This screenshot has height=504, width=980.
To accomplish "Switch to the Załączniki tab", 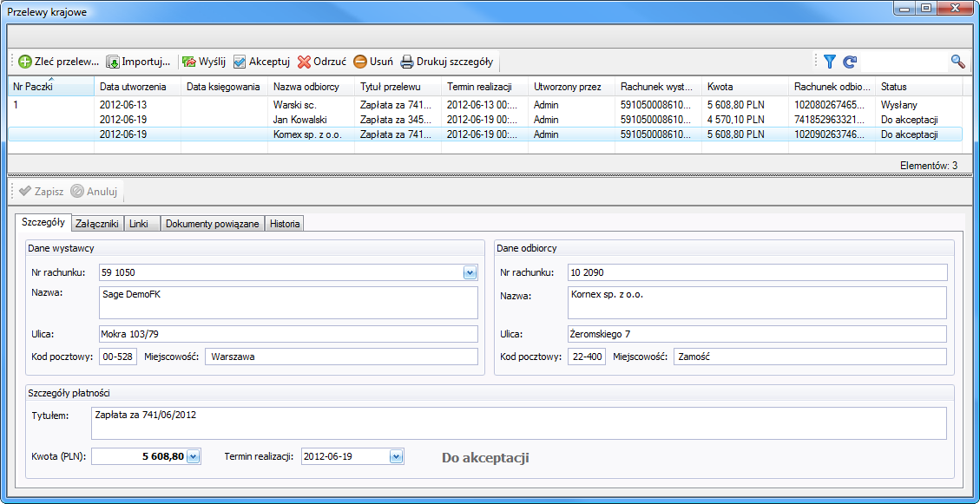I will coord(97,224).
